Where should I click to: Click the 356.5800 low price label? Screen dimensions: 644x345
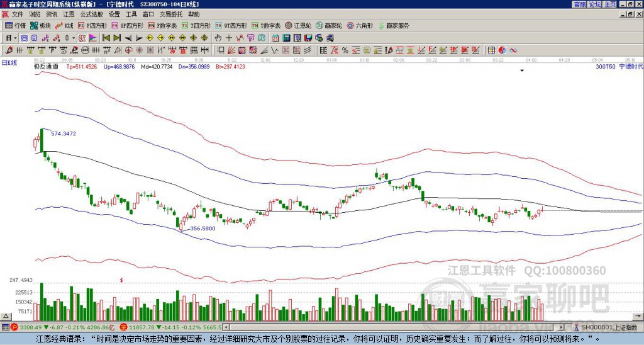pyautogui.click(x=203, y=229)
